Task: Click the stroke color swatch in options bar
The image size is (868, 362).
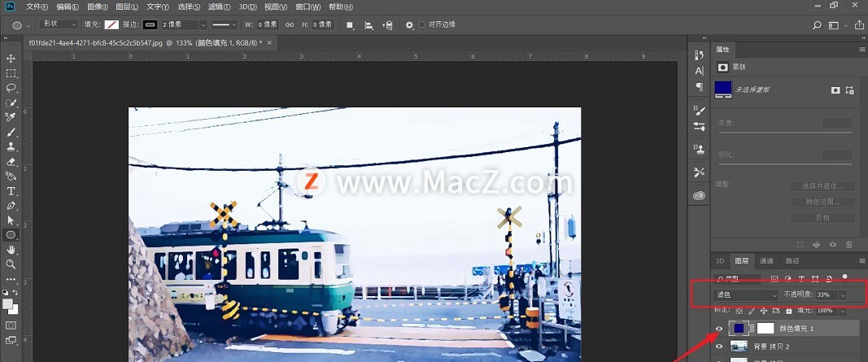Action: 150,25
